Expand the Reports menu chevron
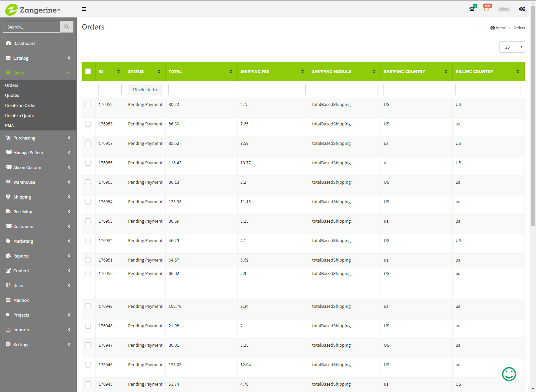 point(69,256)
